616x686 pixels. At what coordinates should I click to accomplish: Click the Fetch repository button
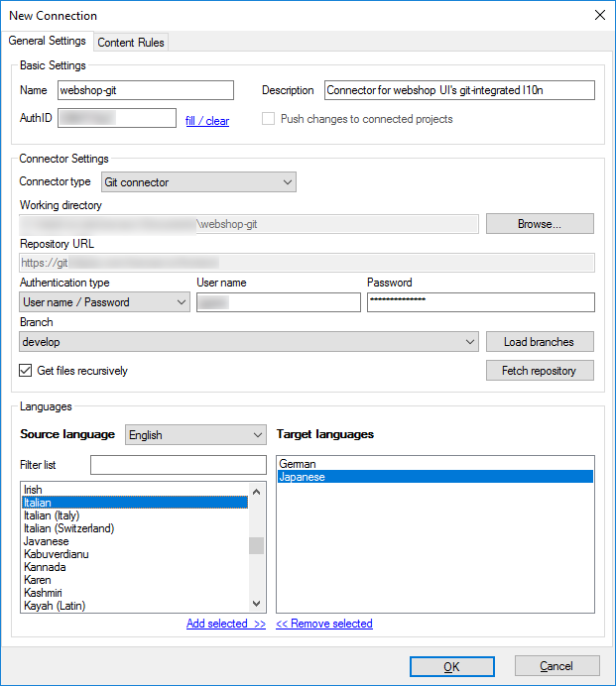tap(540, 371)
